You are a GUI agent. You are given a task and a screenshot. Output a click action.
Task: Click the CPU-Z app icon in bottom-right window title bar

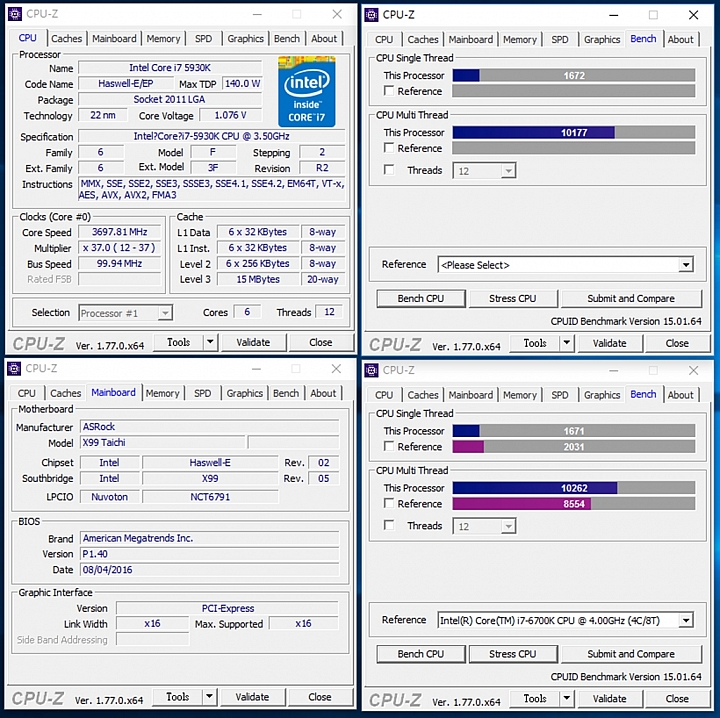[371, 370]
